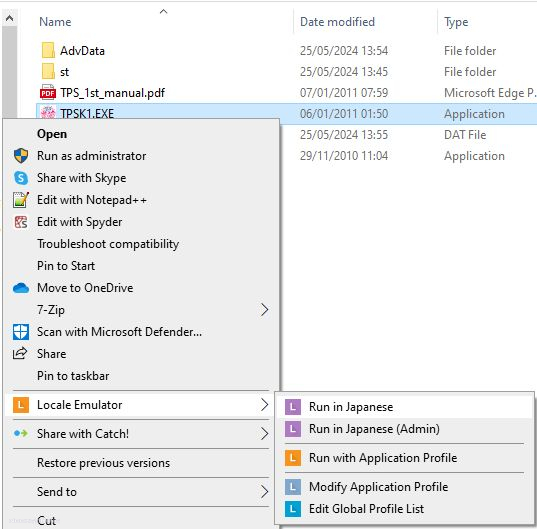Click the Microsoft Defender shield icon
The width and height of the screenshot is (537, 529).
click(21, 332)
